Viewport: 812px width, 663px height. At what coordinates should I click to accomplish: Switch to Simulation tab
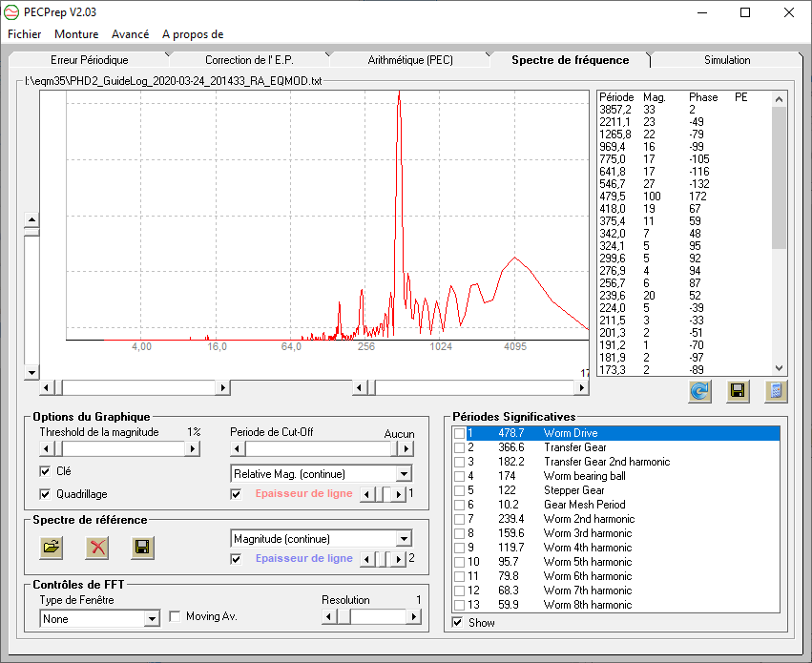[727, 60]
